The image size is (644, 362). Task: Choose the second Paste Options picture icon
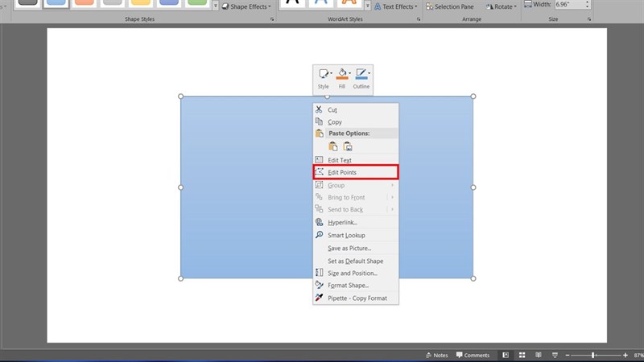(348, 146)
